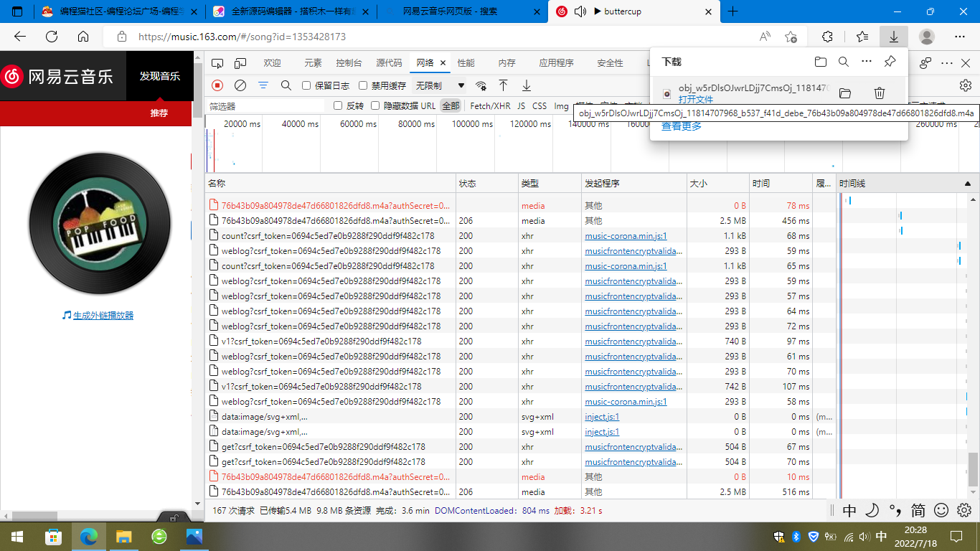Open the favorites list icon
The width and height of the screenshot is (980, 551).
[x=862, y=37]
